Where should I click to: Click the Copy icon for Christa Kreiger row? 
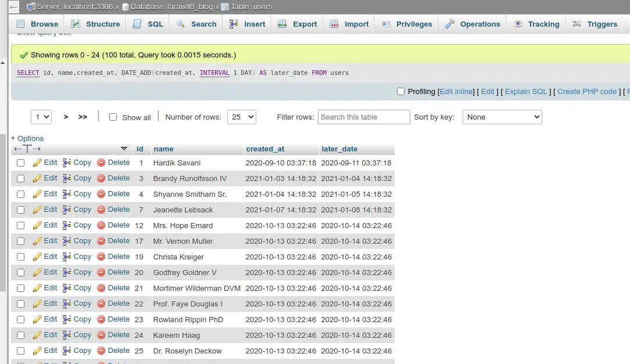(x=67, y=257)
